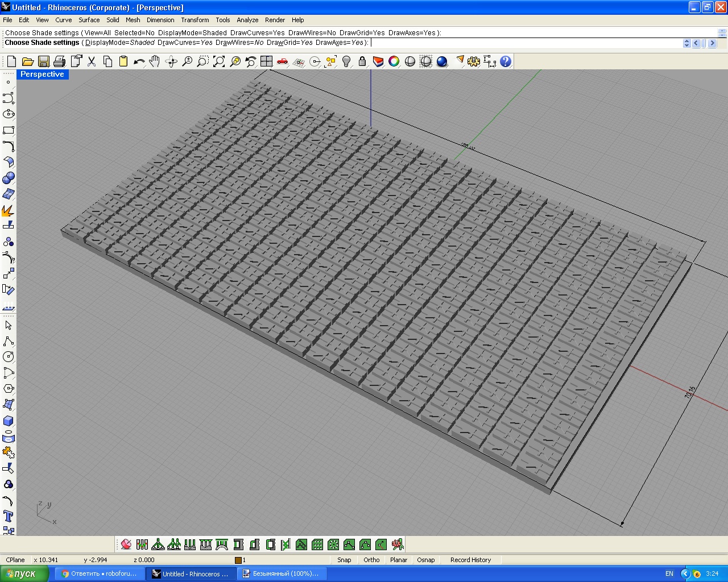Click Record History in status bar
The height and width of the screenshot is (582, 728).
[470, 560]
